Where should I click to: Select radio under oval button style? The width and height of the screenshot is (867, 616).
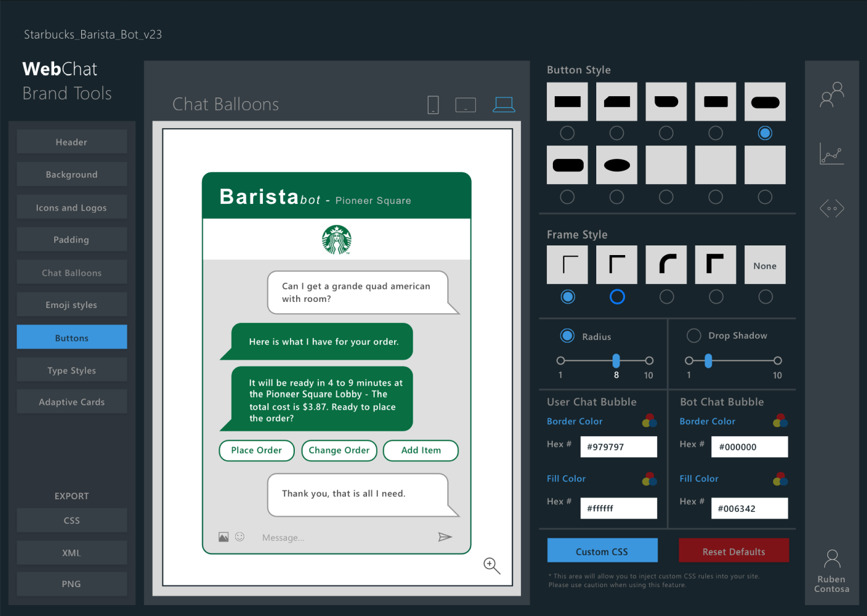617,197
